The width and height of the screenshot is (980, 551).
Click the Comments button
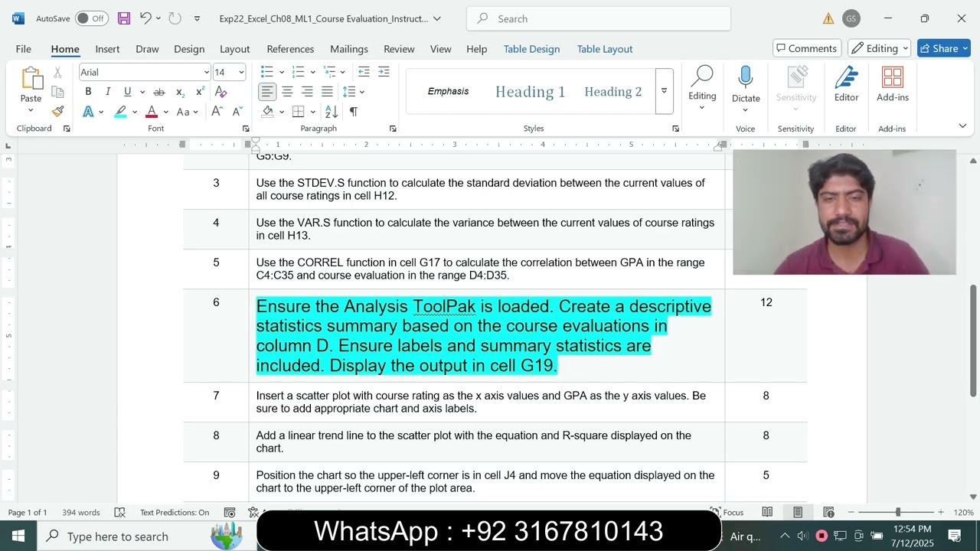coord(807,48)
